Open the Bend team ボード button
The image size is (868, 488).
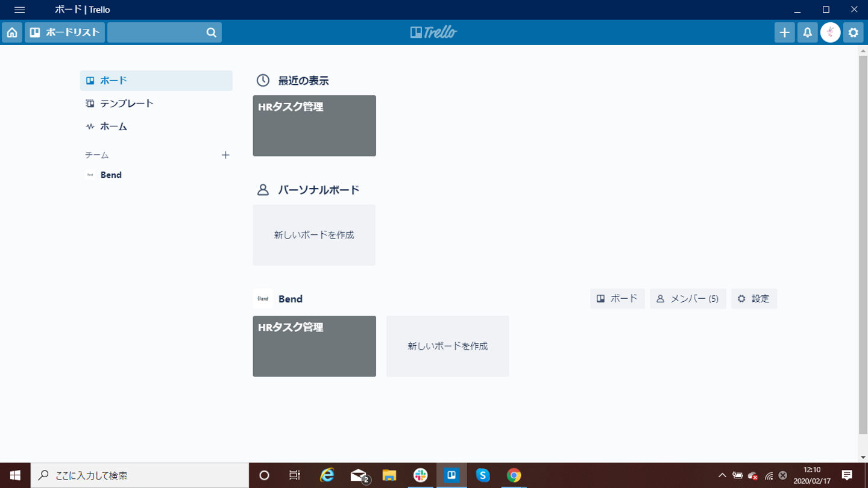coord(617,299)
